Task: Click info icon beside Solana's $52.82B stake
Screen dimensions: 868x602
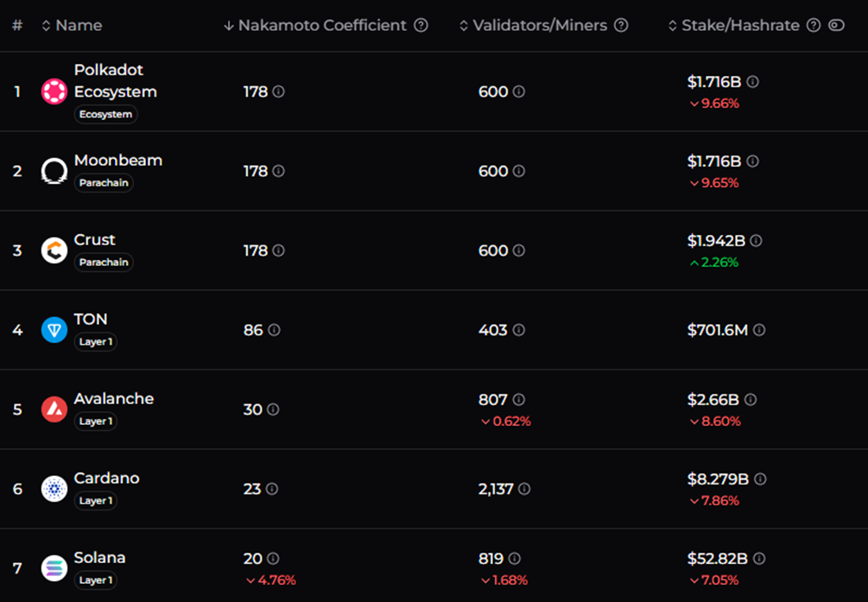Action: [758, 559]
